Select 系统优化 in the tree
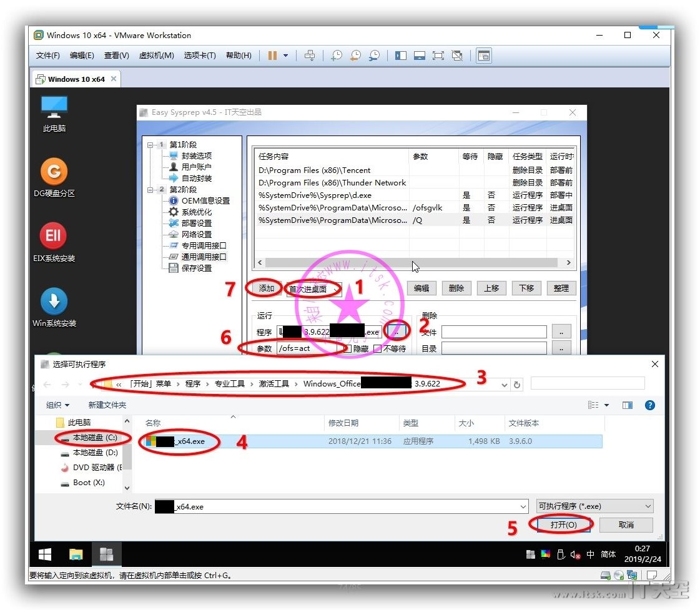 [197, 212]
